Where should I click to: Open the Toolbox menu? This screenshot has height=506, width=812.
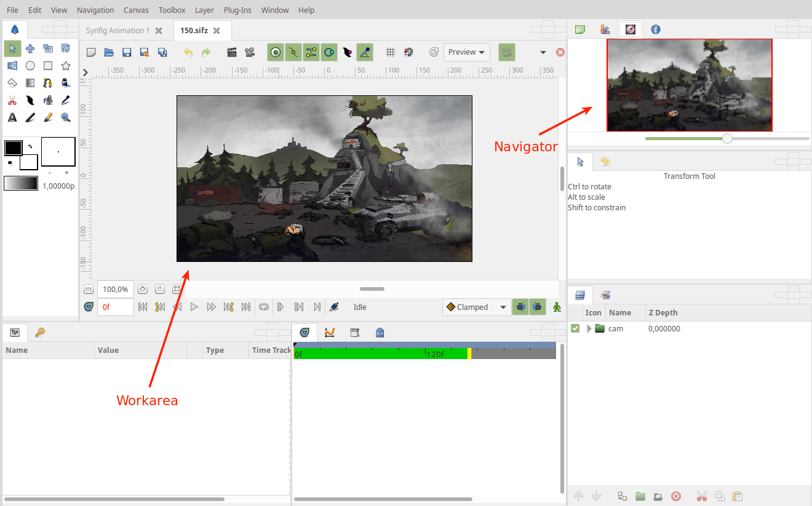coord(172,10)
